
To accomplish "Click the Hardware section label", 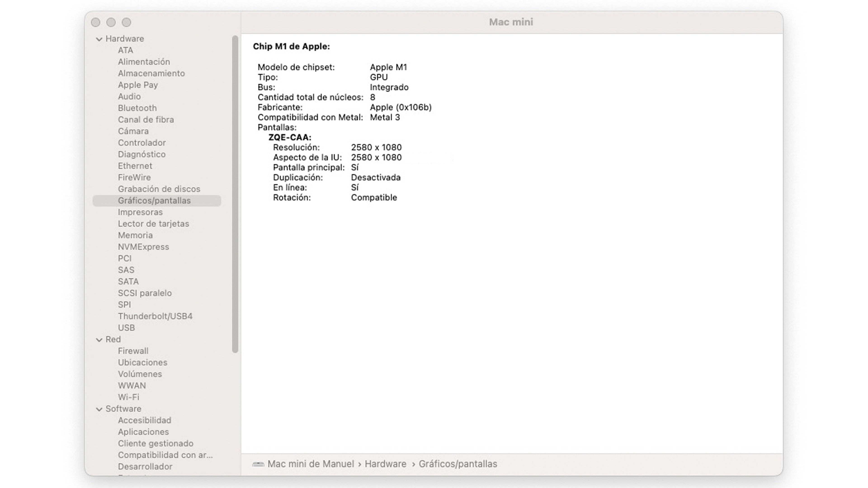I will click(x=125, y=39).
